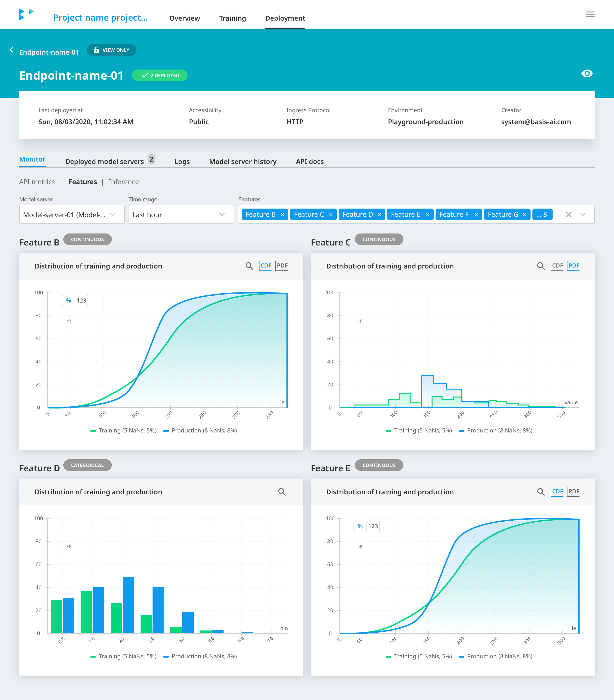Zoom into Feature B chart with magnifier
This screenshot has height=700, width=614.
pos(249,266)
